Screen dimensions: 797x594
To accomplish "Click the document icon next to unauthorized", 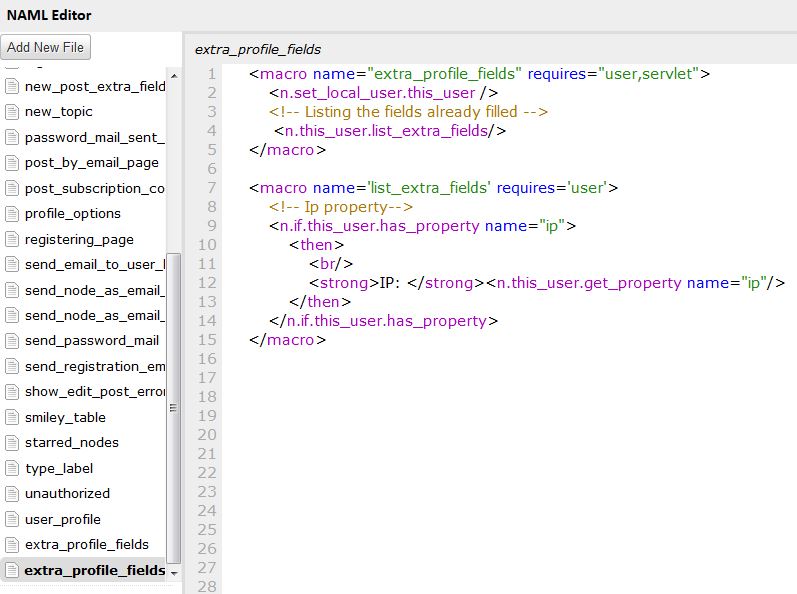I will tap(12, 493).
